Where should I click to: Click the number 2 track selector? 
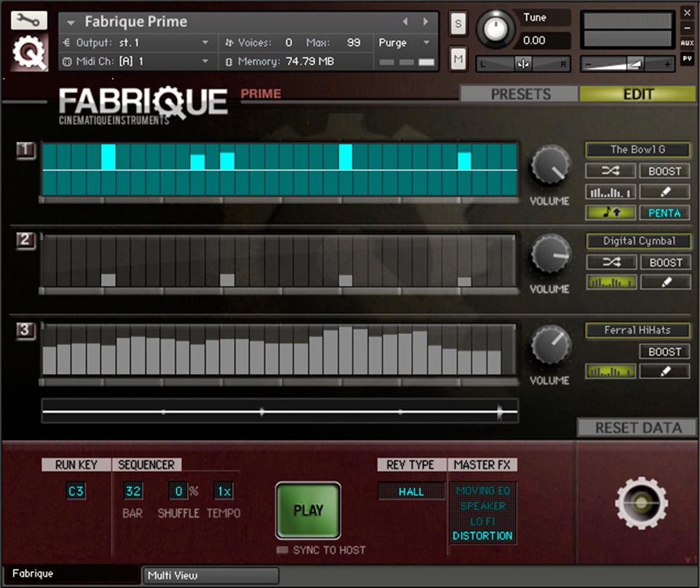click(x=26, y=240)
